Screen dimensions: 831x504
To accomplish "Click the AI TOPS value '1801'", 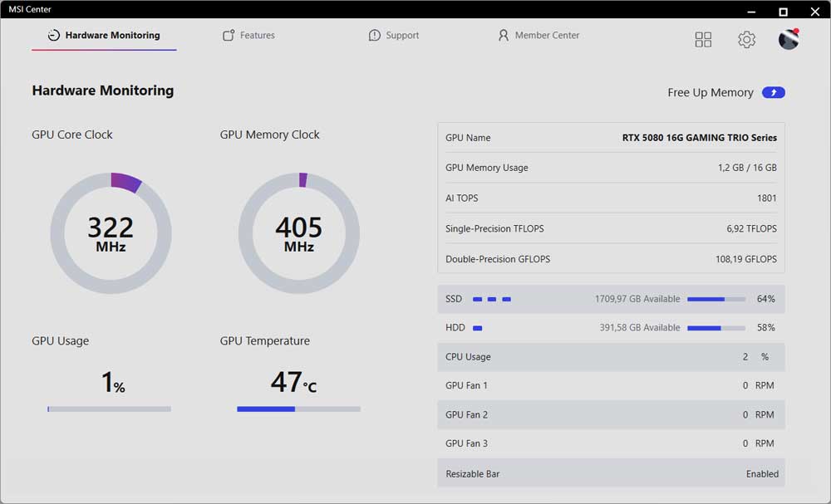I will click(767, 198).
